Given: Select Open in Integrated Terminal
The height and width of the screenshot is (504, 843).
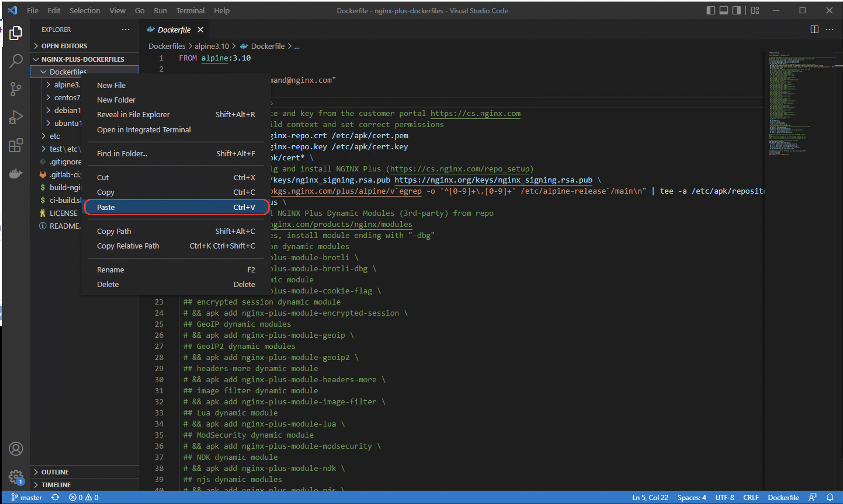Looking at the screenshot, I should pyautogui.click(x=176, y=130).
